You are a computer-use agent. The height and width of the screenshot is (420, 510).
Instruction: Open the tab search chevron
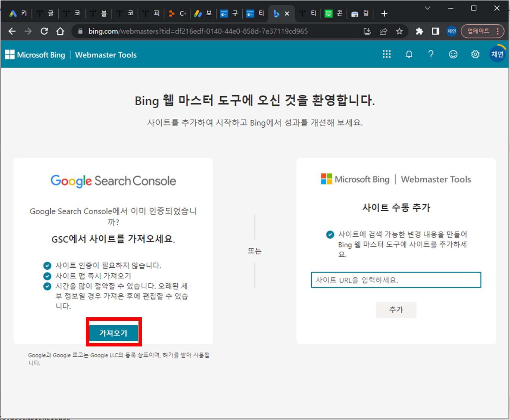pyautogui.click(x=428, y=8)
